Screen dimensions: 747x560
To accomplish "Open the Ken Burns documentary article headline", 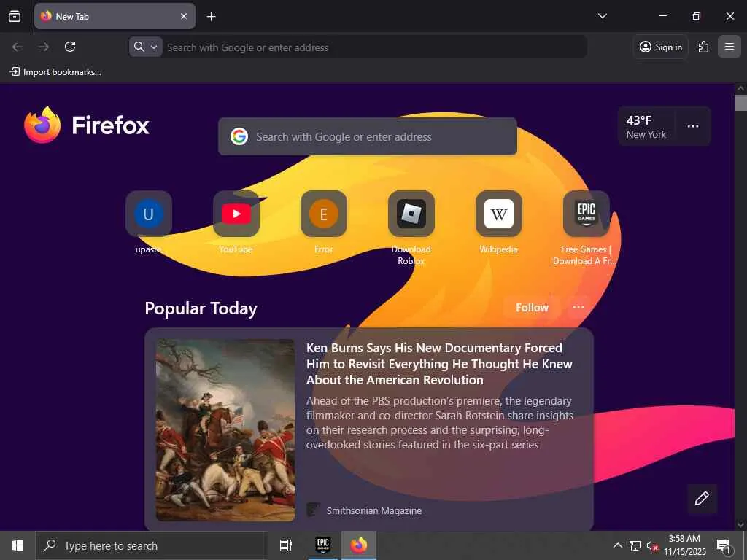I will 439,364.
